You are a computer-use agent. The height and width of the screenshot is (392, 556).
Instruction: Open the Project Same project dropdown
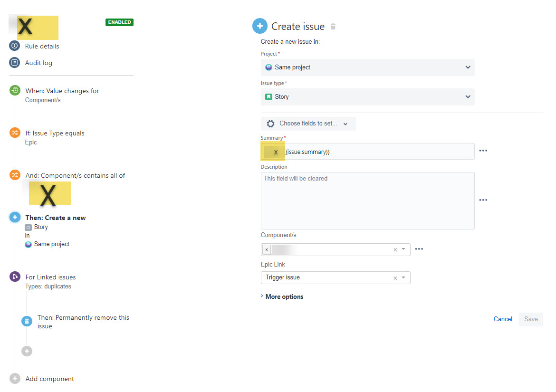click(367, 67)
